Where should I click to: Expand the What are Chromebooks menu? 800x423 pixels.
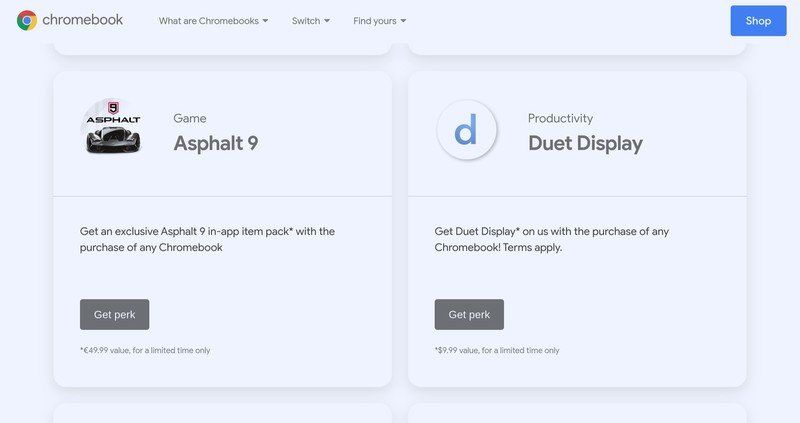(213, 21)
